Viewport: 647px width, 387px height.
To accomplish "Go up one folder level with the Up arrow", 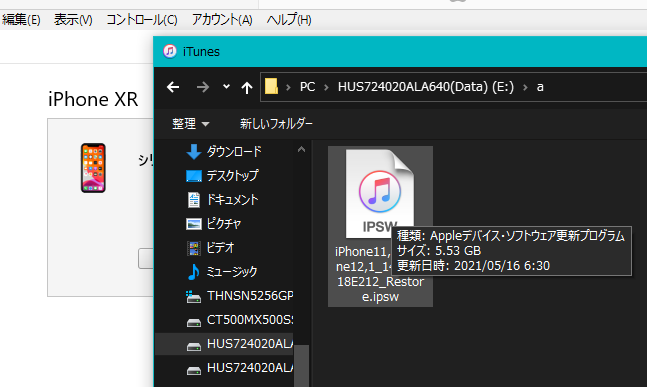I will [247, 87].
